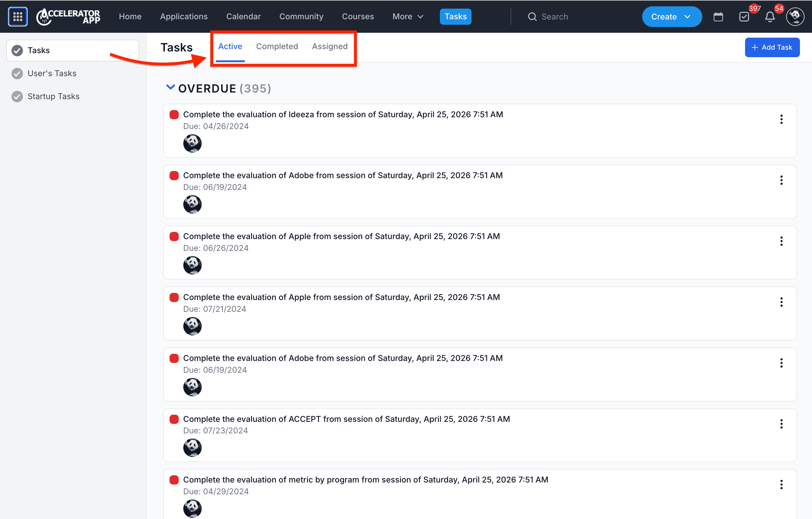Click the panda assignee avatar on Ideeza task
The width and height of the screenshot is (812, 519).
coord(192,143)
